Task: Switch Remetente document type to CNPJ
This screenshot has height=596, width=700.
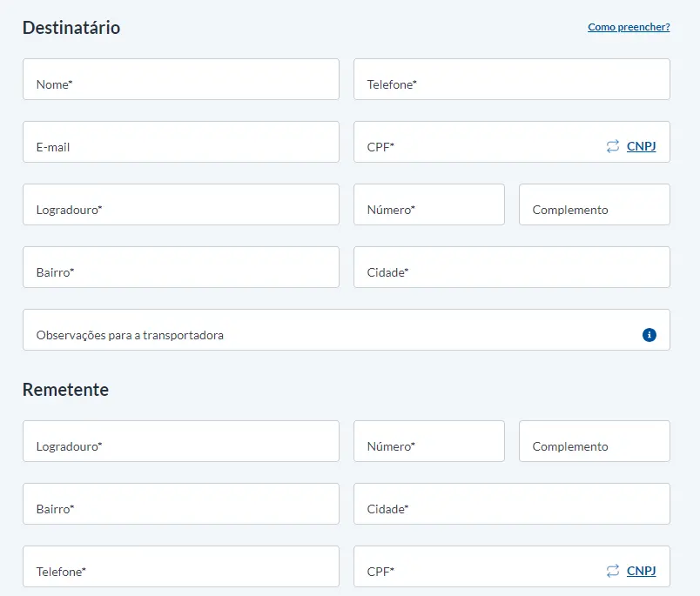Action: 641,571
